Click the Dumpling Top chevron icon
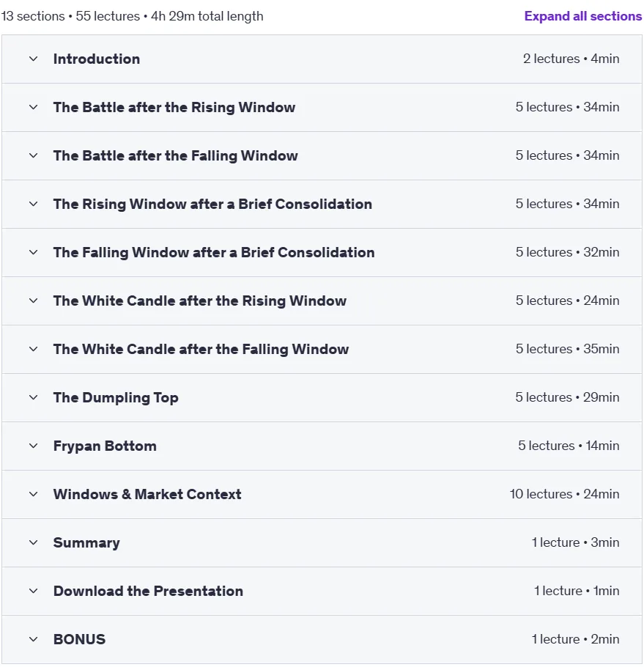 33,397
